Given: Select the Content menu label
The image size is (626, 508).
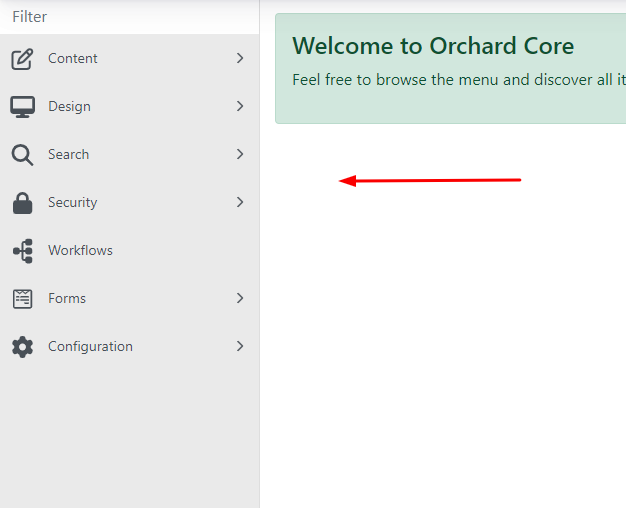Looking at the screenshot, I should [x=73, y=59].
